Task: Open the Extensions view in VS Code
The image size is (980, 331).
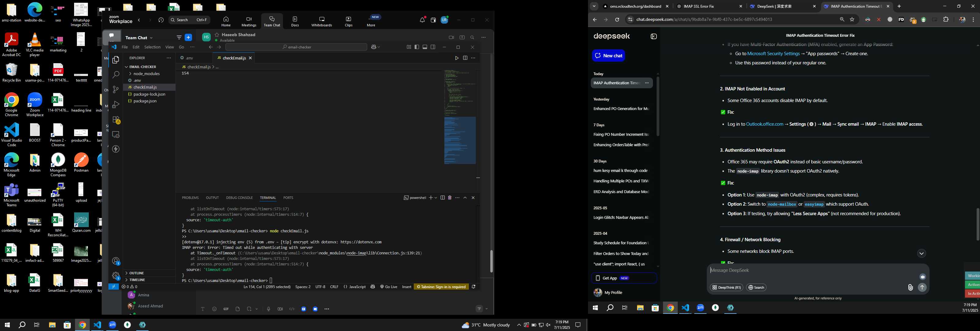Action: 116,120
